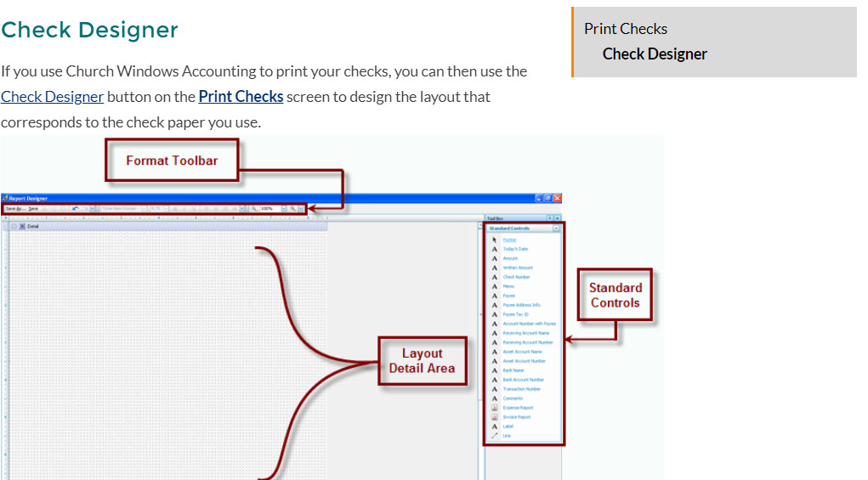Choose the Amount control
The height and width of the screenshot is (480, 868).
pos(510,259)
